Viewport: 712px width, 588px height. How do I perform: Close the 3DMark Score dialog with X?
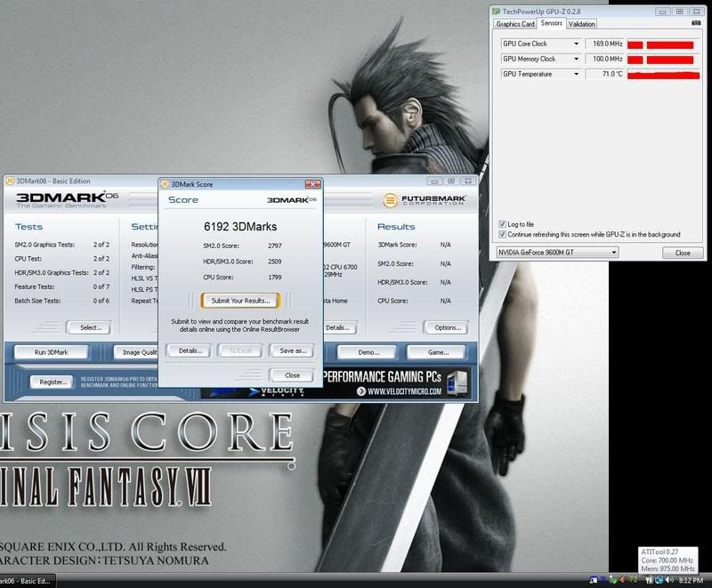(x=313, y=184)
